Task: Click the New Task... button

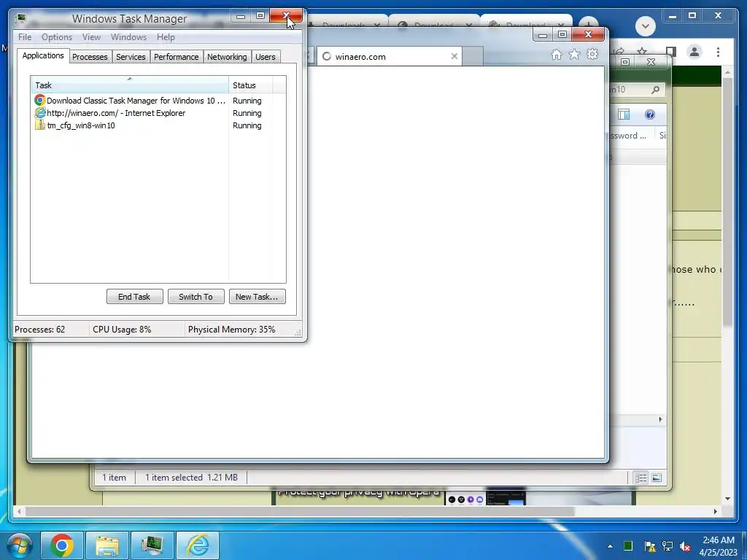Action: [x=257, y=296]
